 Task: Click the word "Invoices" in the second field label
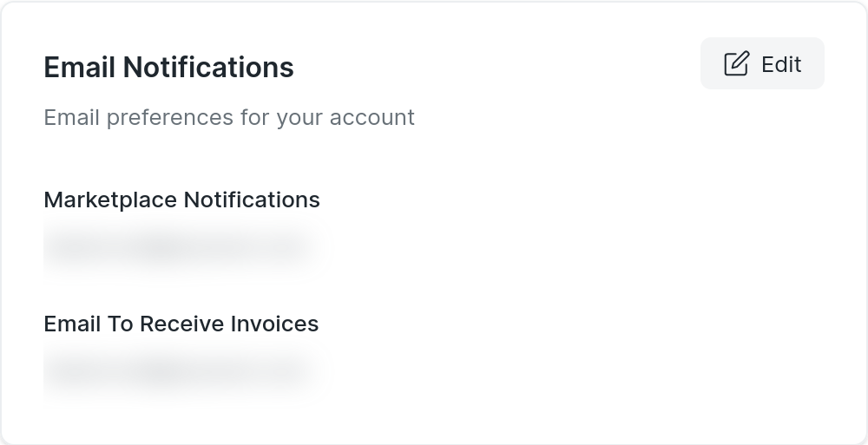pyautogui.click(x=274, y=324)
